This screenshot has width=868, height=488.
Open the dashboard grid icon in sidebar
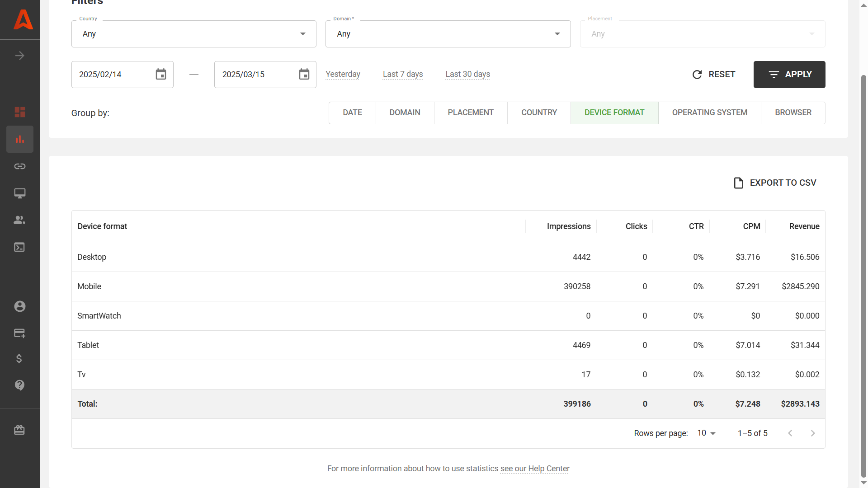pyautogui.click(x=19, y=112)
